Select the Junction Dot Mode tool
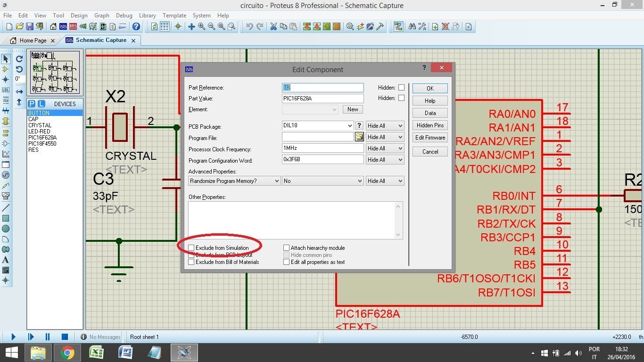Screen dimensions: 644x362 point(6,79)
